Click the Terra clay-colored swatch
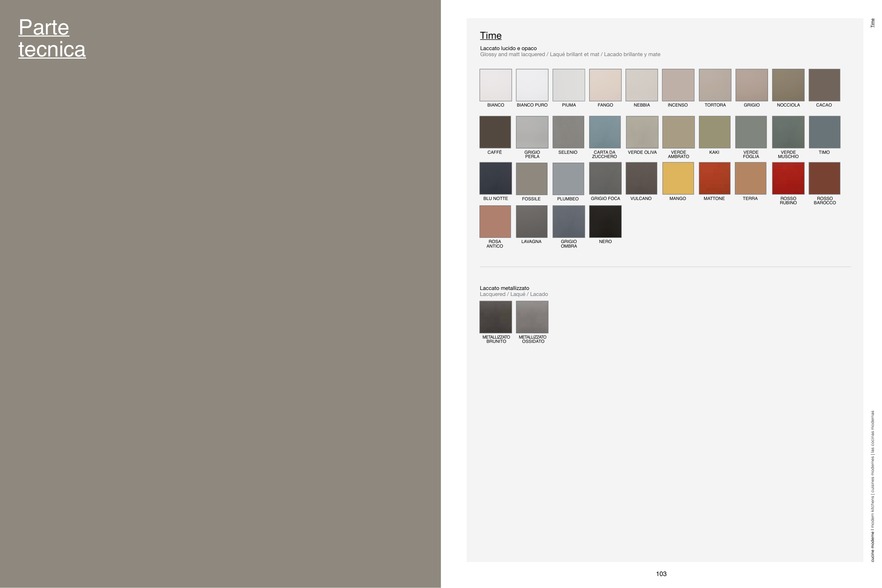Viewport: 882px width, 588px height. click(x=750, y=178)
